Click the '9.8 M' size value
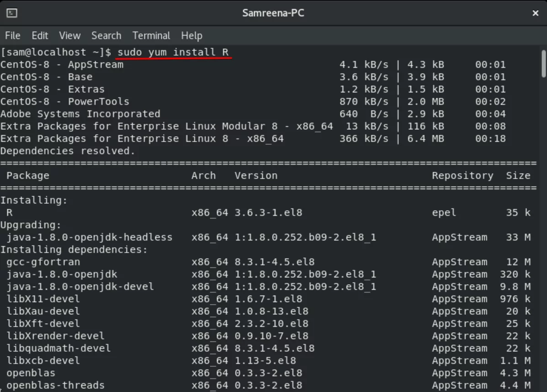547x392 pixels. (515, 286)
